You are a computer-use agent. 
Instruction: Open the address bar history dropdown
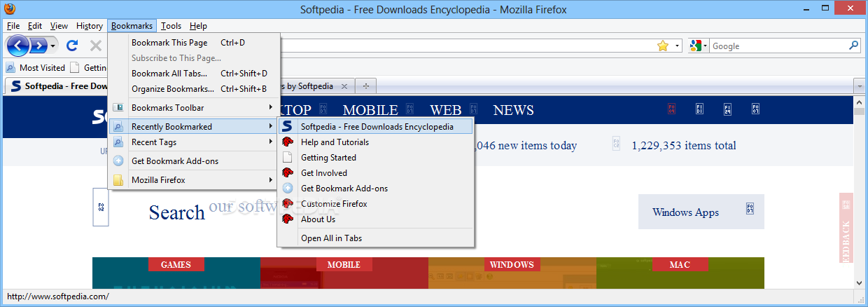(678, 46)
